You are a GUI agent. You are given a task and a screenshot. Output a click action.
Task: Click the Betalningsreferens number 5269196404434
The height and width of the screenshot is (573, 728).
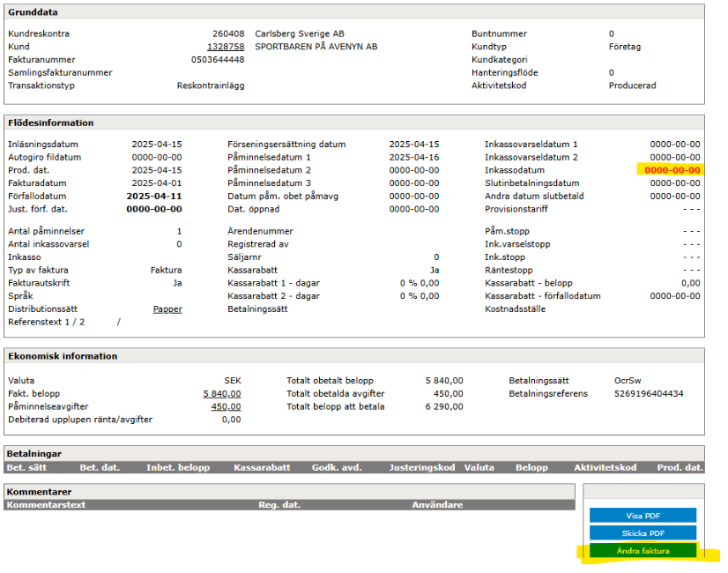[x=648, y=393]
